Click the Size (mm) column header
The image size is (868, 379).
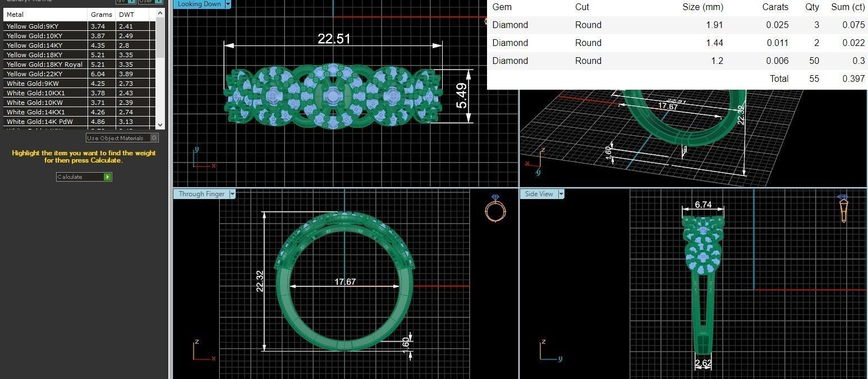703,7
